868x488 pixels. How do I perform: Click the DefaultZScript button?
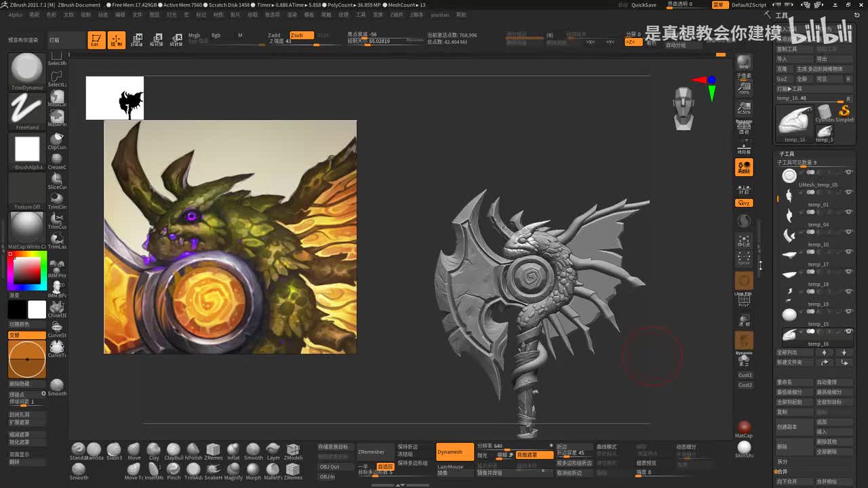tap(749, 5)
